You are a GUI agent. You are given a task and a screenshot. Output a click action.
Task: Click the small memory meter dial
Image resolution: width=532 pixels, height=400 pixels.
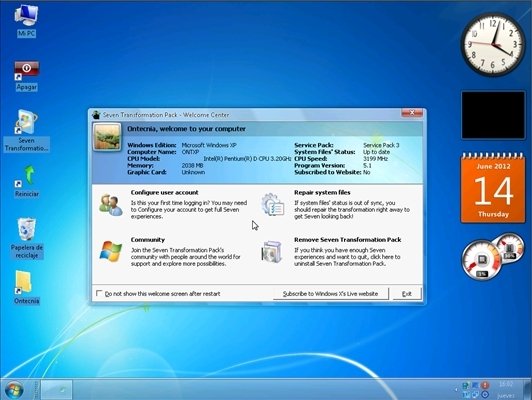tap(509, 248)
